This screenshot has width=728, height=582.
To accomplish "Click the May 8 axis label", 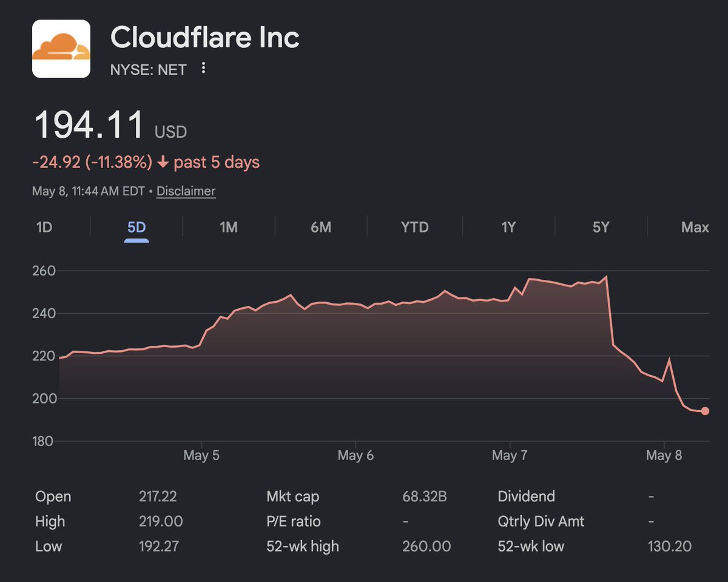I will [664, 455].
